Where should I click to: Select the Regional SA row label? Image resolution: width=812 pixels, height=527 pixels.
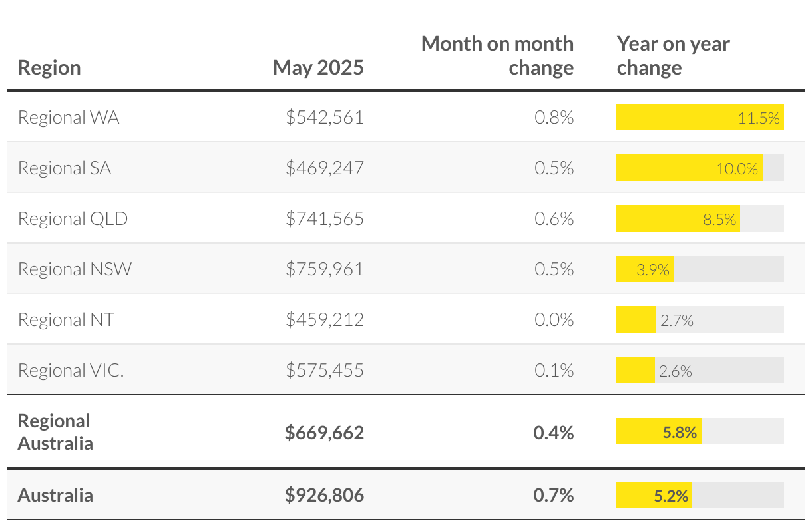coord(65,168)
